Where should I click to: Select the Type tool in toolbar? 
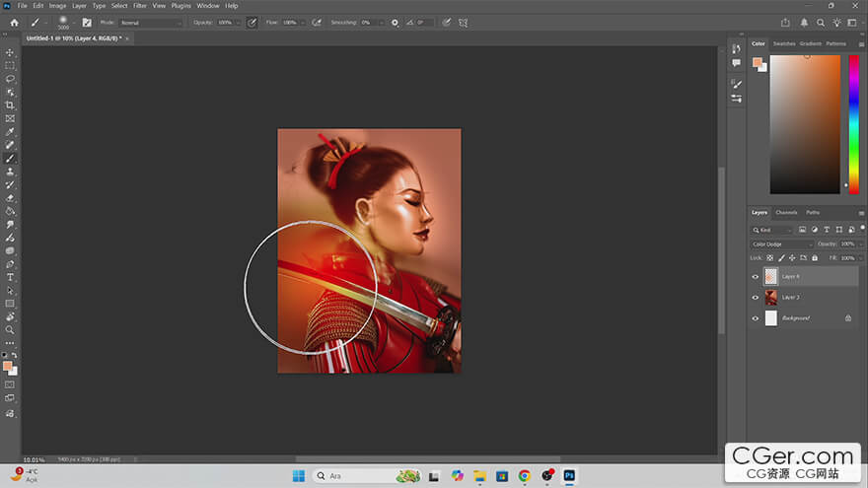click(x=10, y=277)
